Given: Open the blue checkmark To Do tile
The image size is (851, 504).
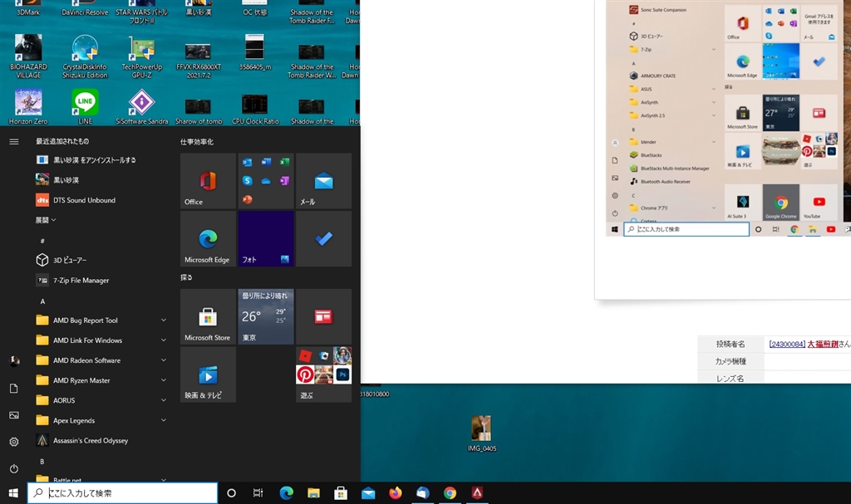Looking at the screenshot, I should click(x=323, y=238).
